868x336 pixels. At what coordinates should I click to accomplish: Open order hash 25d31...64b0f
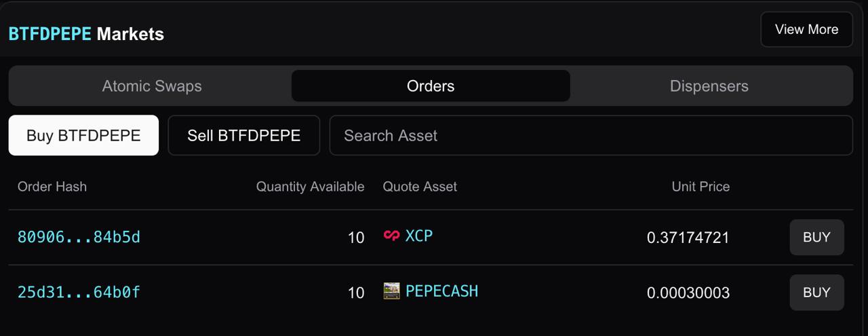[x=79, y=292]
